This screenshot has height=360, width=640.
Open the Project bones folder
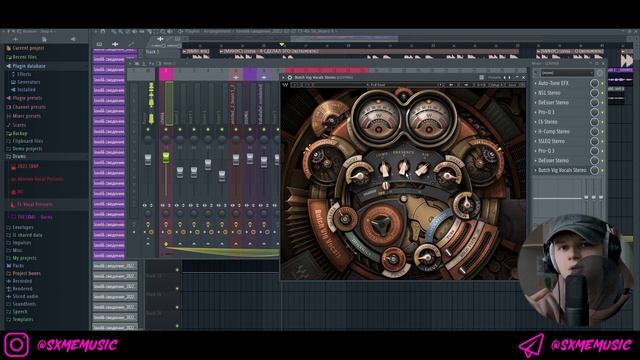point(26,274)
